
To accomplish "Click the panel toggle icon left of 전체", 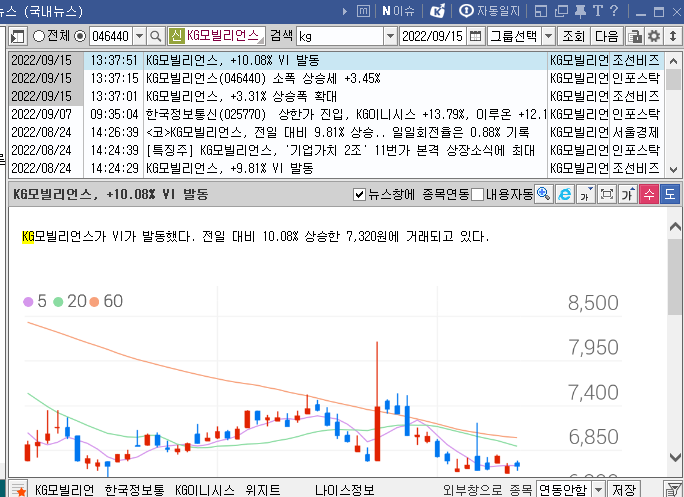I will pyautogui.click(x=18, y=36).
